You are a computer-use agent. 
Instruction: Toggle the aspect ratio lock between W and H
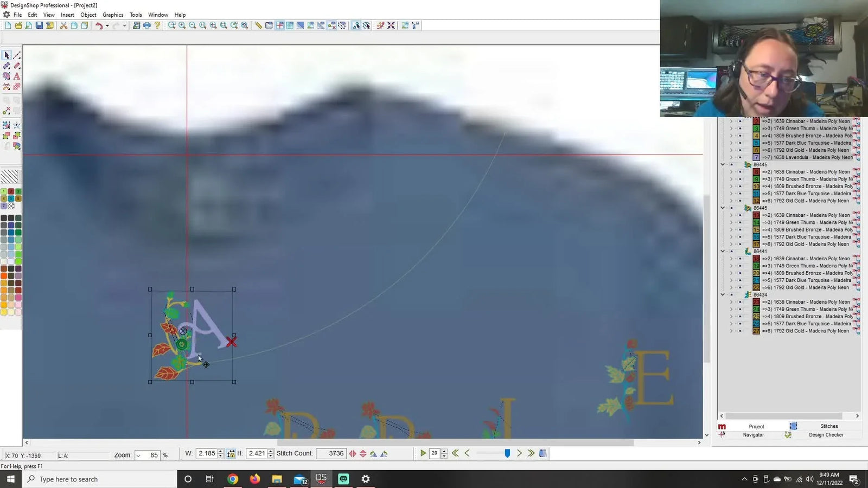(231, 453)
